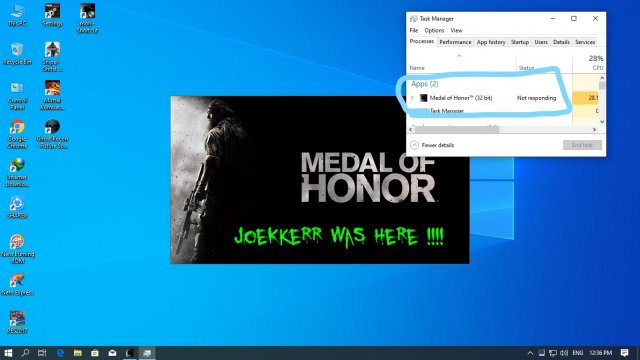Select the Internet Download Manager shortcut

(x=17, y=172)
